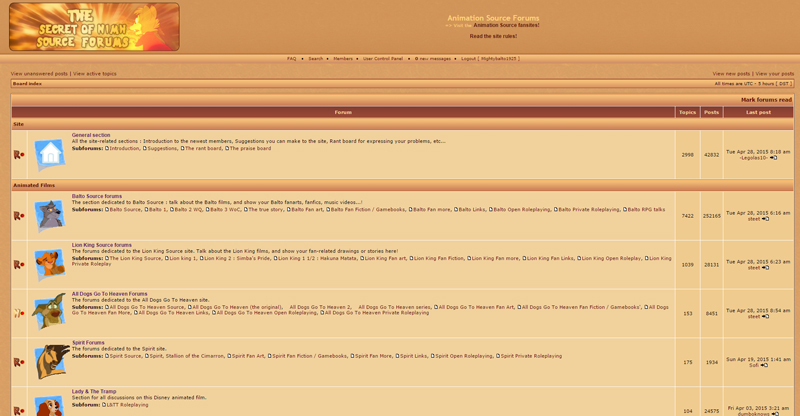The width and height of the screenshot is (800, 416).
Task: Open latest post icon after -Legolas10-
Action: coord(773,158)
